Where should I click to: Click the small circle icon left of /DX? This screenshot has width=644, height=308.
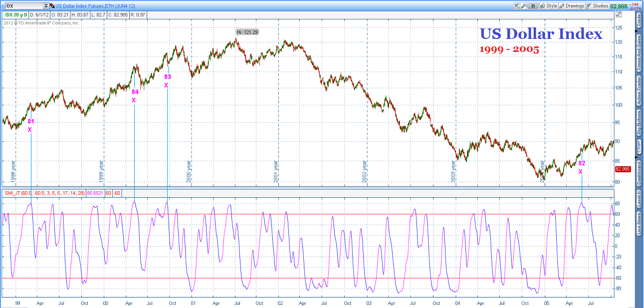click(x=2, y=6)
